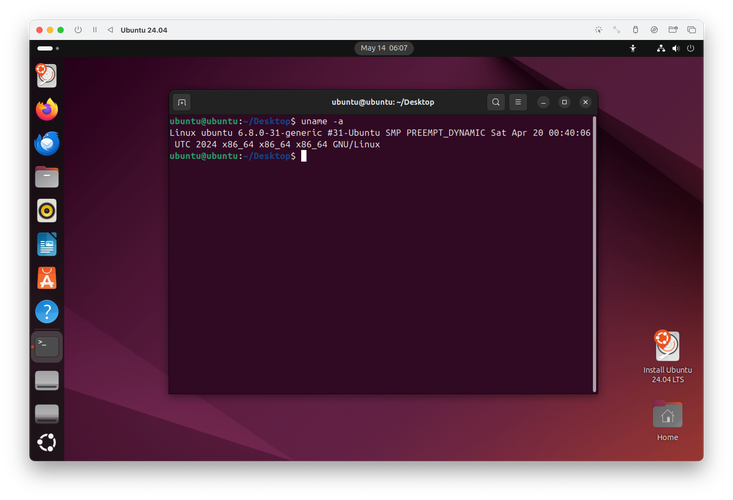Click the volume icon in top bar
This screenshot has height=500, width=733.
click(x=676, y=48)
